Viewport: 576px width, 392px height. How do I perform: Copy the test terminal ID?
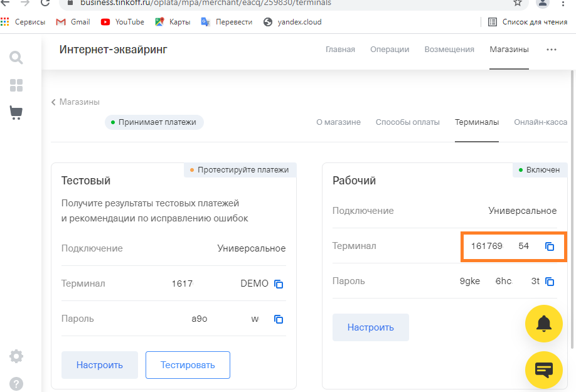(x=279, y=283)
